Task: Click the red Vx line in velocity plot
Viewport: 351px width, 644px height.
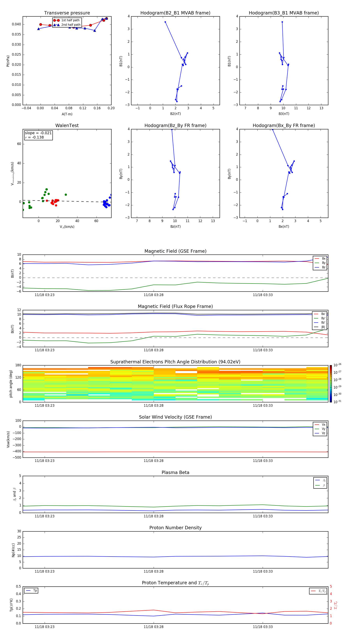Action: 175,452
